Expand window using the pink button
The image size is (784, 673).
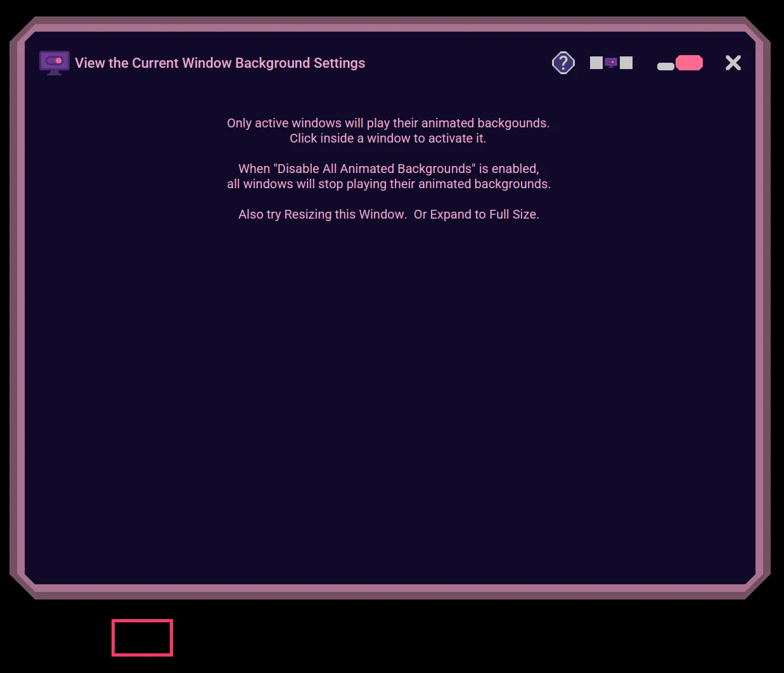[x=689, y=63]
